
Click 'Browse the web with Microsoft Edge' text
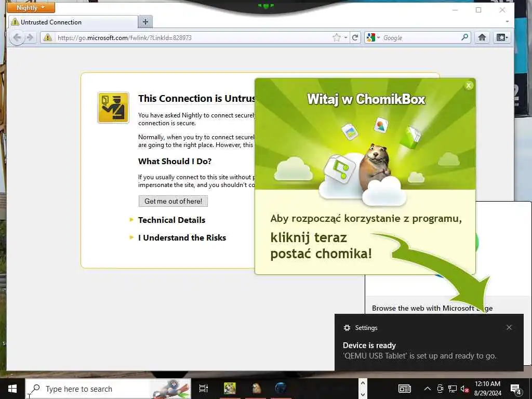[432, 308]
